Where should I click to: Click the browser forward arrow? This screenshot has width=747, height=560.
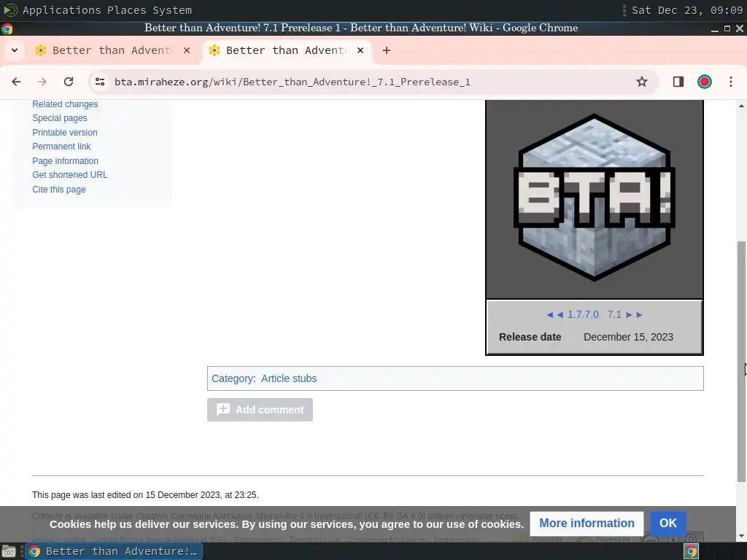(x=42, y=82)
